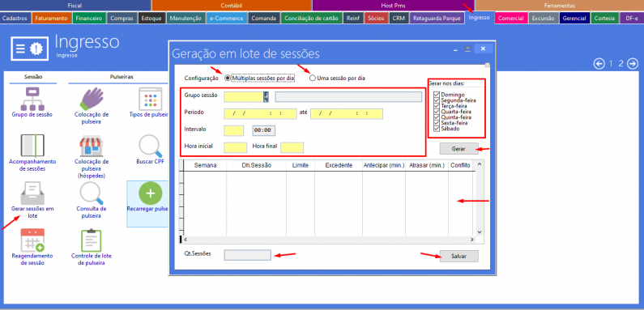The width and height of the screenshot is (644, 310).
Task: Click the Gerar button
Action: point(458,148)
